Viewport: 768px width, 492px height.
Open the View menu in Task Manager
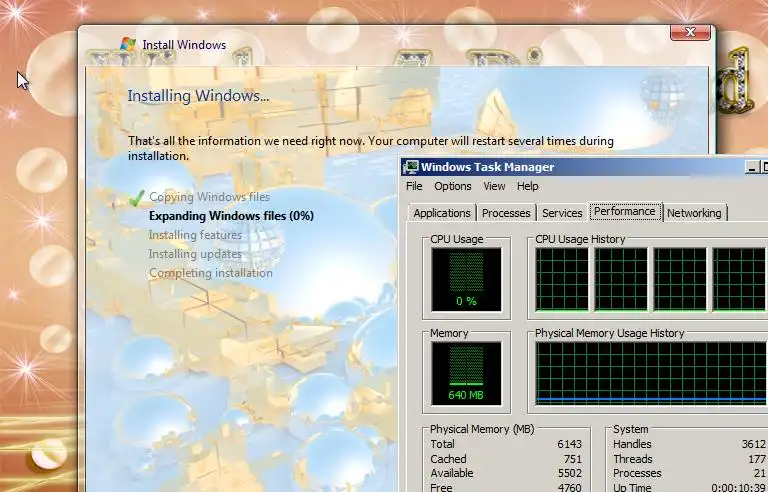click(x=494, y=186)
